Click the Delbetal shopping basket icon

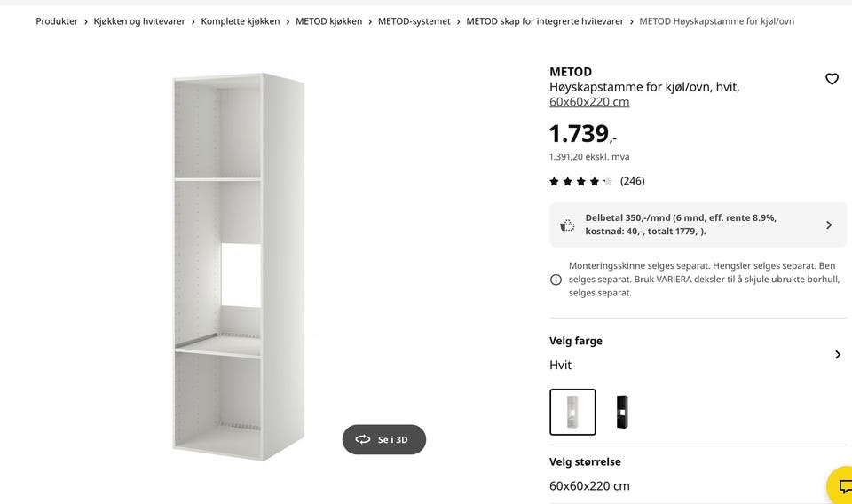click(x=567, y=224)
